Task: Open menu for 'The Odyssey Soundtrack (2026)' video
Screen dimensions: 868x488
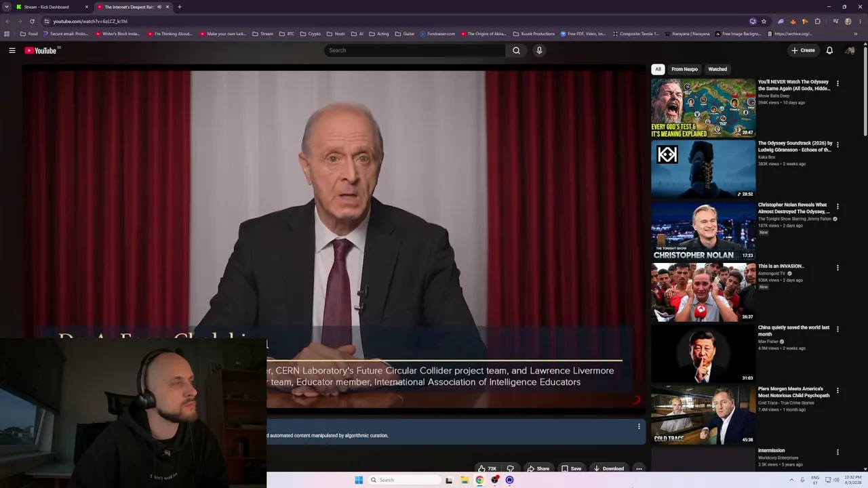Action: click(x=837, y=144)
